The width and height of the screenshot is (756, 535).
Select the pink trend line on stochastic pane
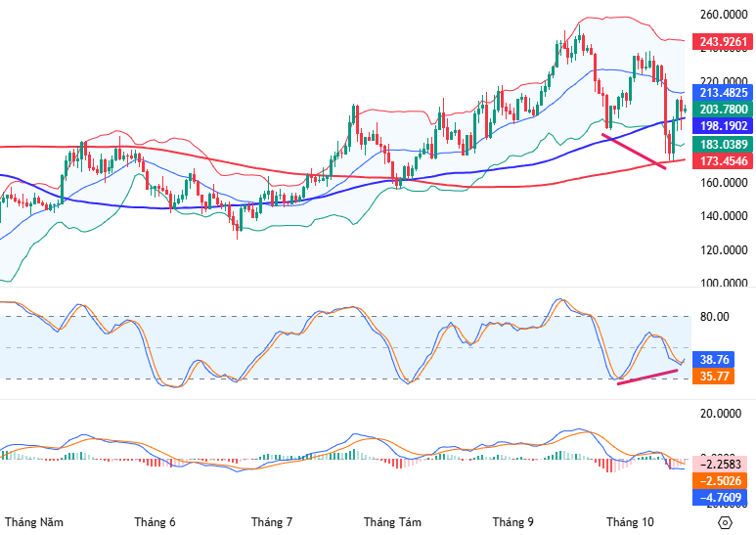click(x=647, y=377)
